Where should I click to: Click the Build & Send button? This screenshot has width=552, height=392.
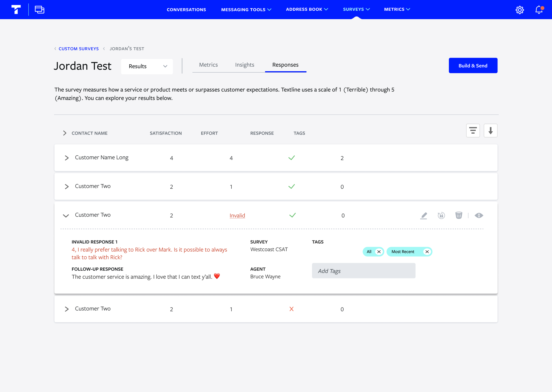coord(473,65)
